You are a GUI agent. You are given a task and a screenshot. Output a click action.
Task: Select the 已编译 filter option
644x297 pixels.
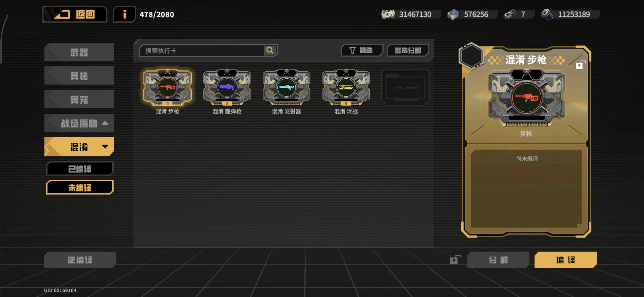click(x=80, y=169)
